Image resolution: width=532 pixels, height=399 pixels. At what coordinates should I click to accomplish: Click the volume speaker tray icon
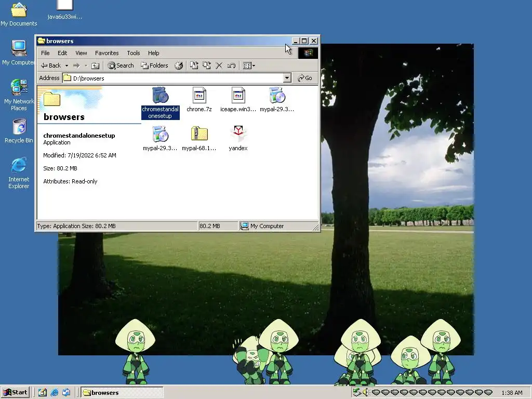[x=365, y=393]
